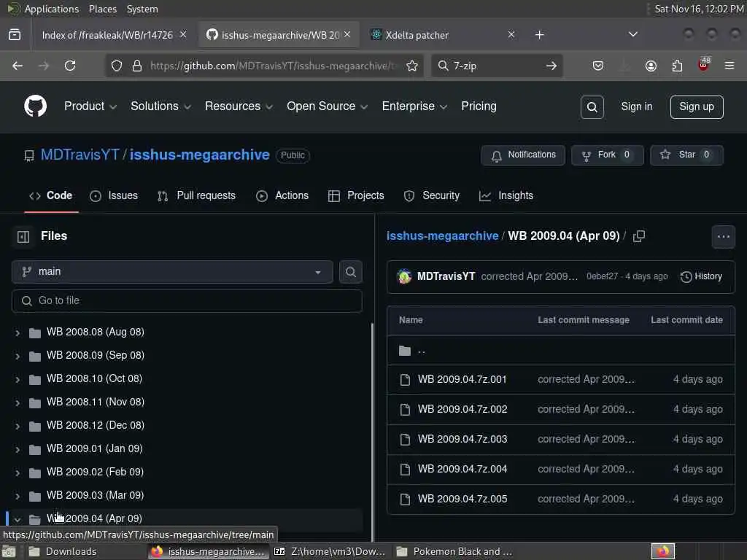The width and height of the screenshot is (747, 560).
Task: Open a new browser tab
Action: (539, 35)
